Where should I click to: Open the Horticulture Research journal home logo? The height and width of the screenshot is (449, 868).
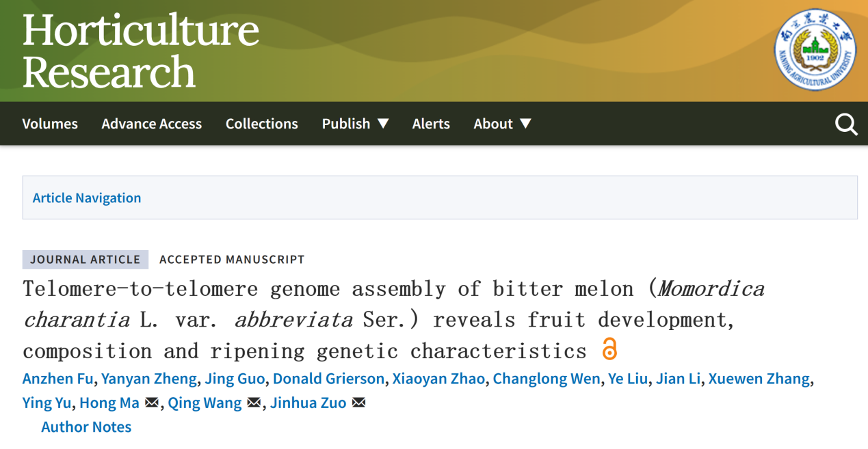point(141,51)
